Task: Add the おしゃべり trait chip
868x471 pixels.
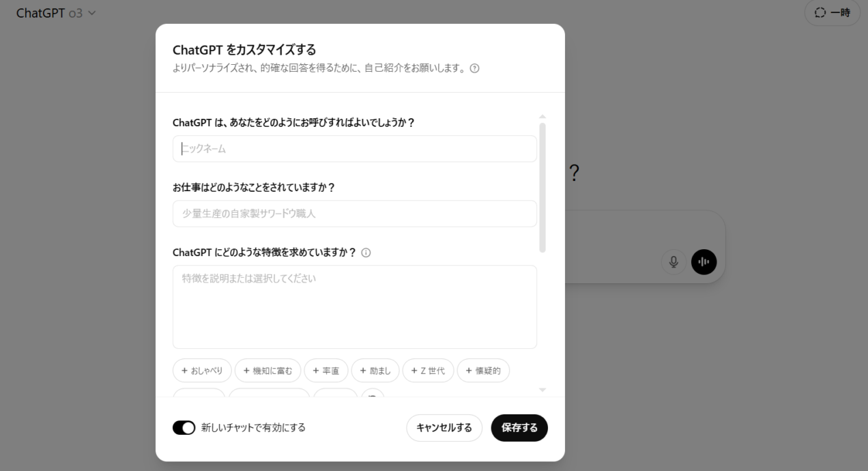Action: [x=202, y=371]
